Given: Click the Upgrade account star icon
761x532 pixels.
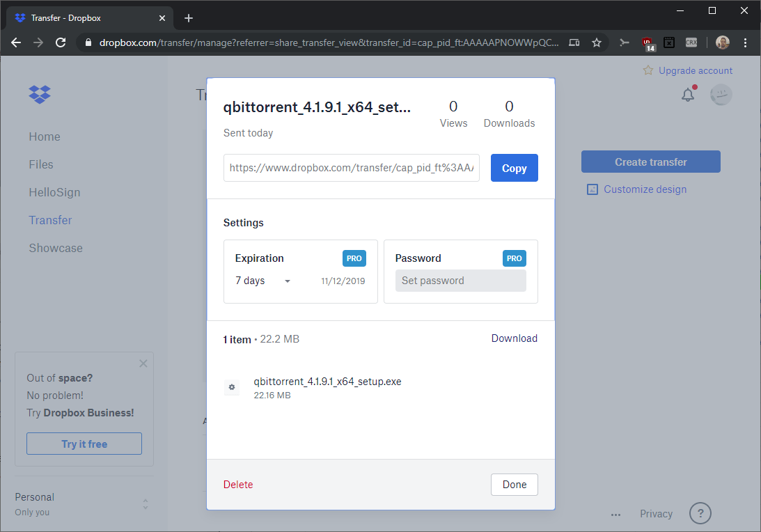Looking at the screenshot, I should tap(648, 70).
